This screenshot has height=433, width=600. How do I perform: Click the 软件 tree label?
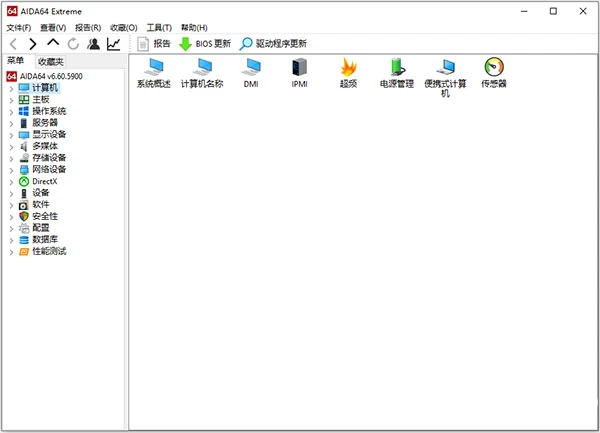[x=41, y=205]
